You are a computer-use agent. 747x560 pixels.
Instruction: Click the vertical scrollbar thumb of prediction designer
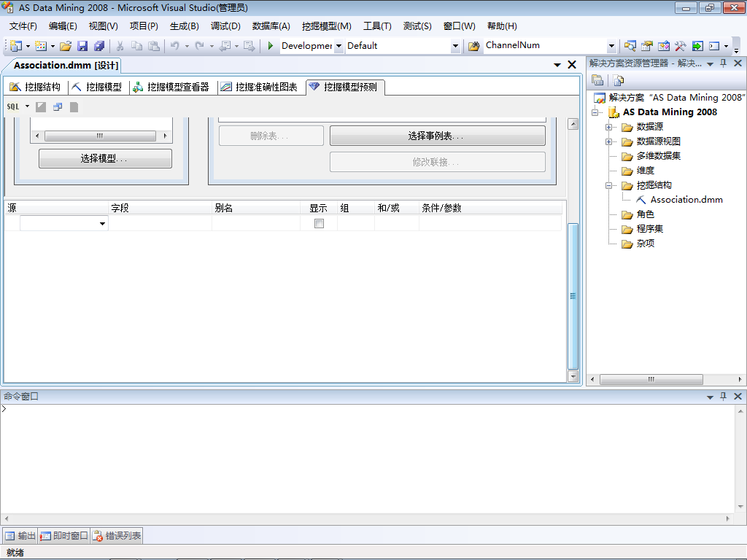[573, 296]
